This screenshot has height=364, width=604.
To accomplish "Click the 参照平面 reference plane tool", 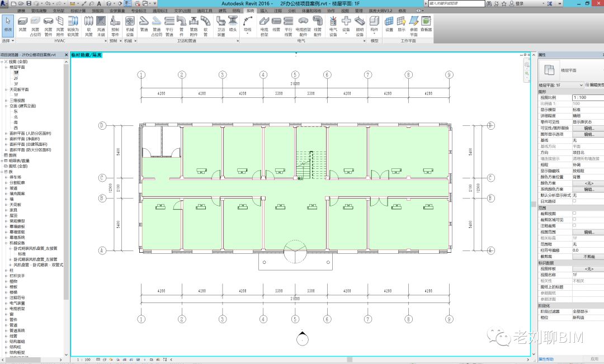I will tap(414, 26).
